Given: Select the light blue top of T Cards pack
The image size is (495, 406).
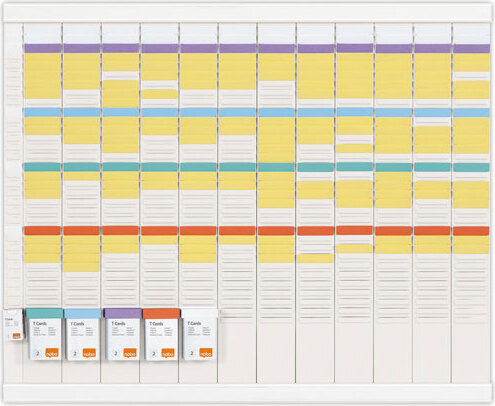Looking at the screenshot, I should 83,313.
